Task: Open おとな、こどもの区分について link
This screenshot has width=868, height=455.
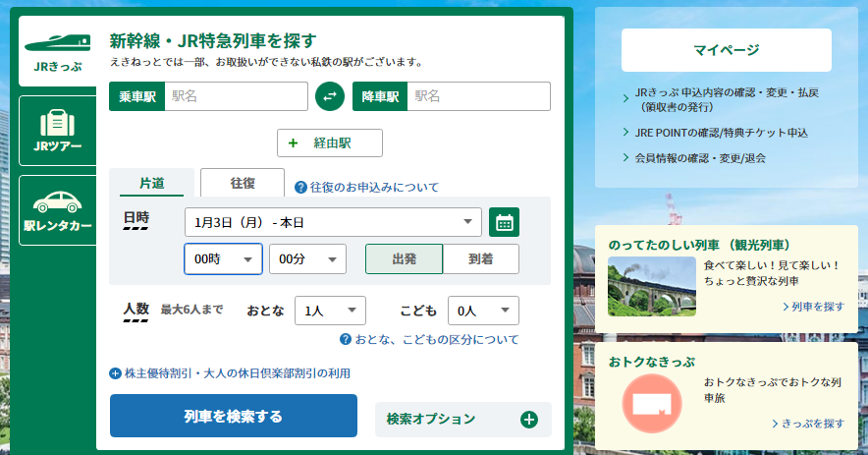Action: (x=437, y=339)
